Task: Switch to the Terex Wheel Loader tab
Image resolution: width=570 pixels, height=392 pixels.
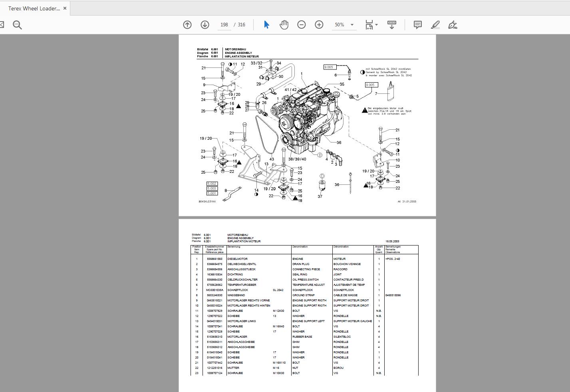Action: [34, 8]
